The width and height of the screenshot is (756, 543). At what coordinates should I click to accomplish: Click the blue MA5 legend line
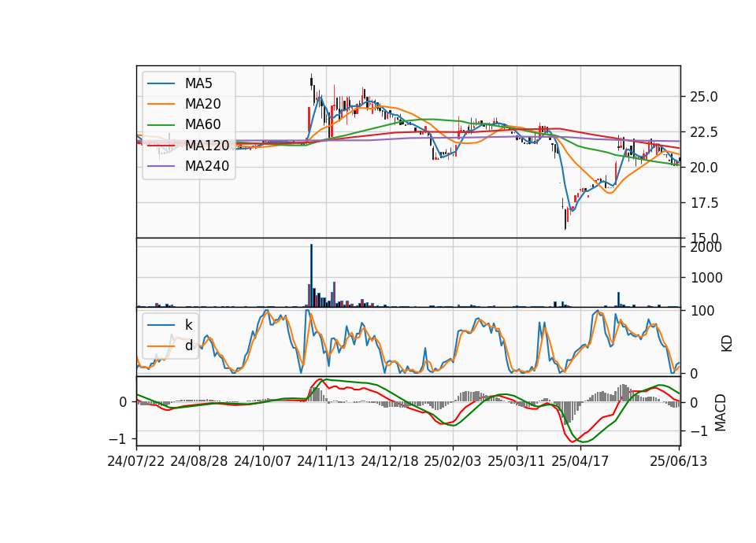click(161, 83)
